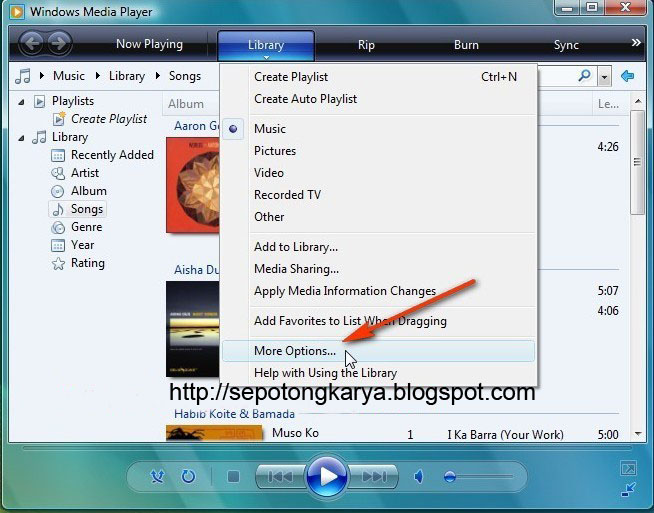Screen dimensions: 654x513
Task: Switch to the Now Playing tab
Action: click(x=149, y=44)
